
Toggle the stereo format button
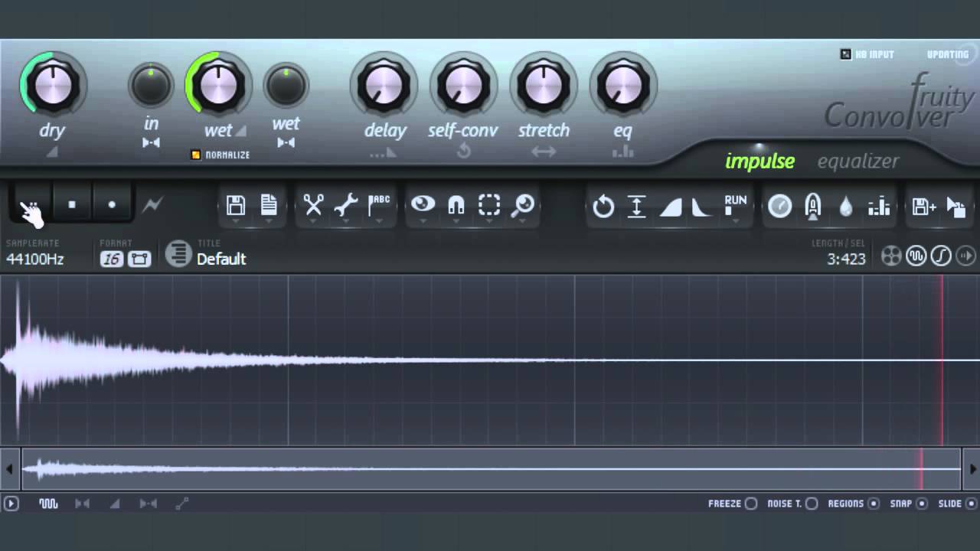point(139,259)
